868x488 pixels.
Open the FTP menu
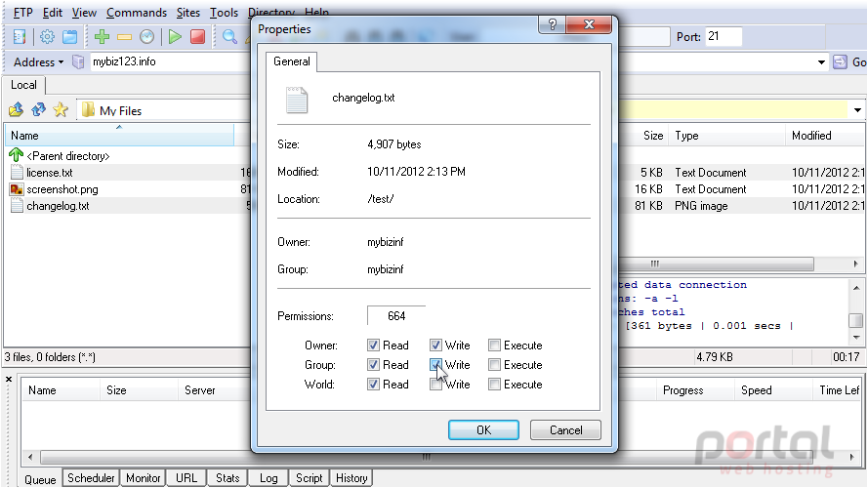pyautogui.click(x=22, y=12)
